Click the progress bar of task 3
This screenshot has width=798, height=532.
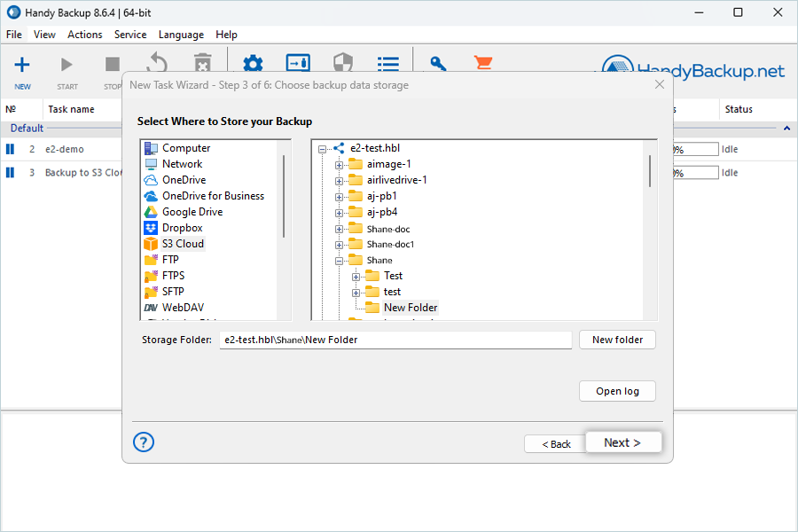[695, 173]
